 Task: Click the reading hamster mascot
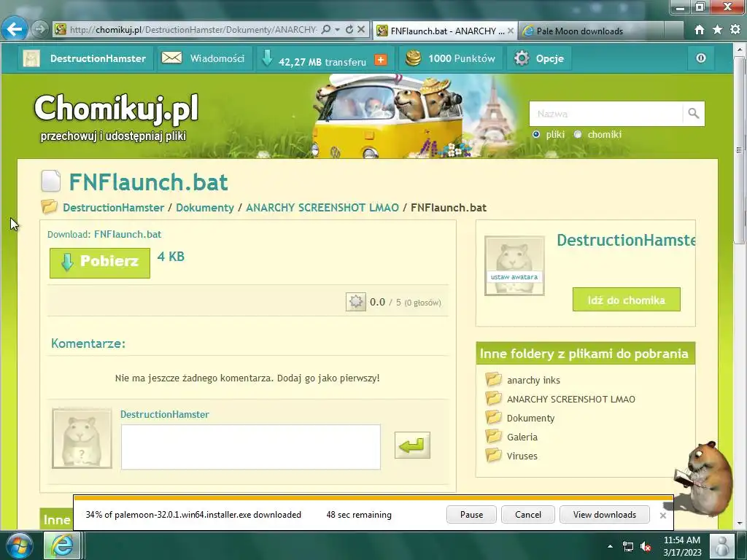(x=704, y=478)
